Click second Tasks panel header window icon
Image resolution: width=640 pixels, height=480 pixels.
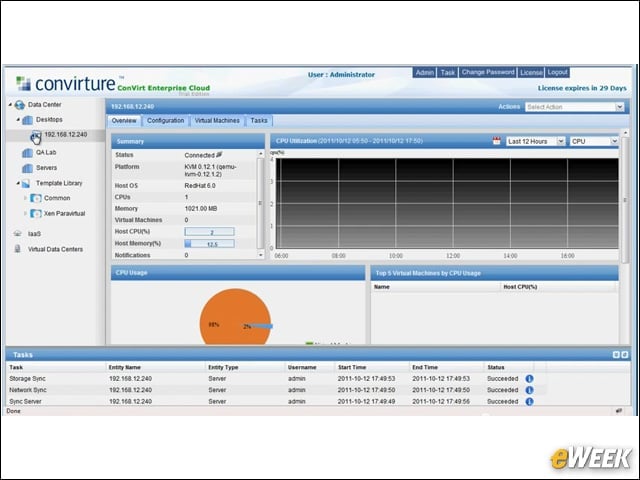[624, 355]
